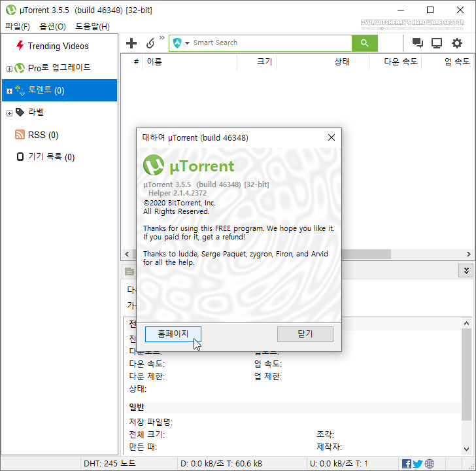Click the D: 0.0 kB/초 download status

point(221,463)
